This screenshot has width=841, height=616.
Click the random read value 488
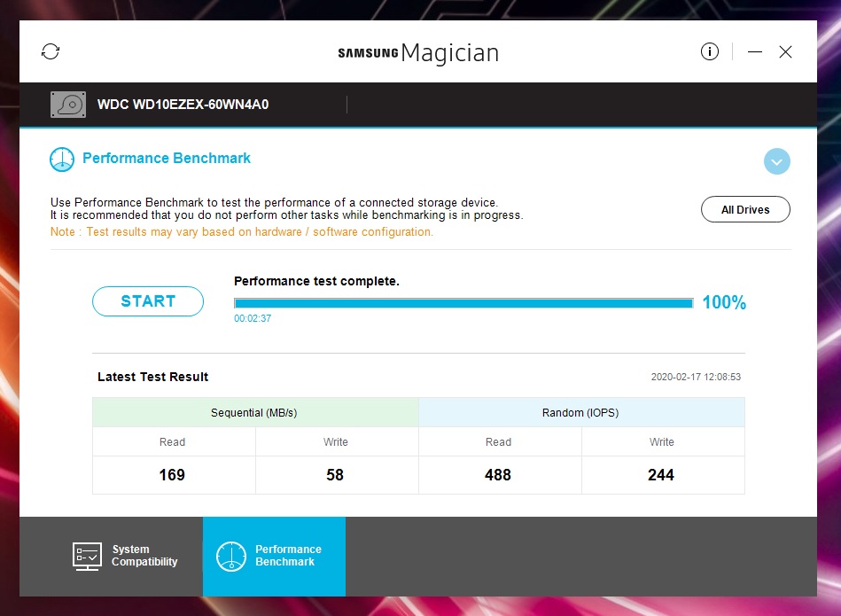coord(498,475)
